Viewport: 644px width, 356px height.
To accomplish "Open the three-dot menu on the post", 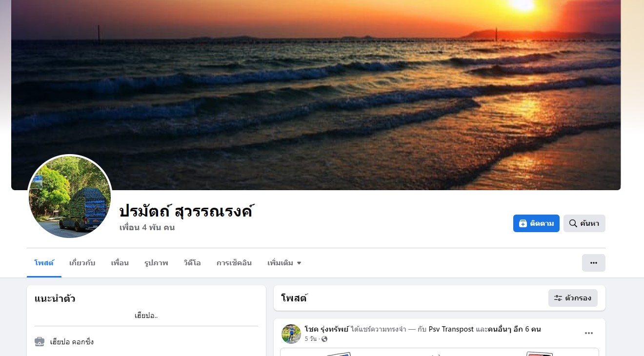I will pos(589,333).
